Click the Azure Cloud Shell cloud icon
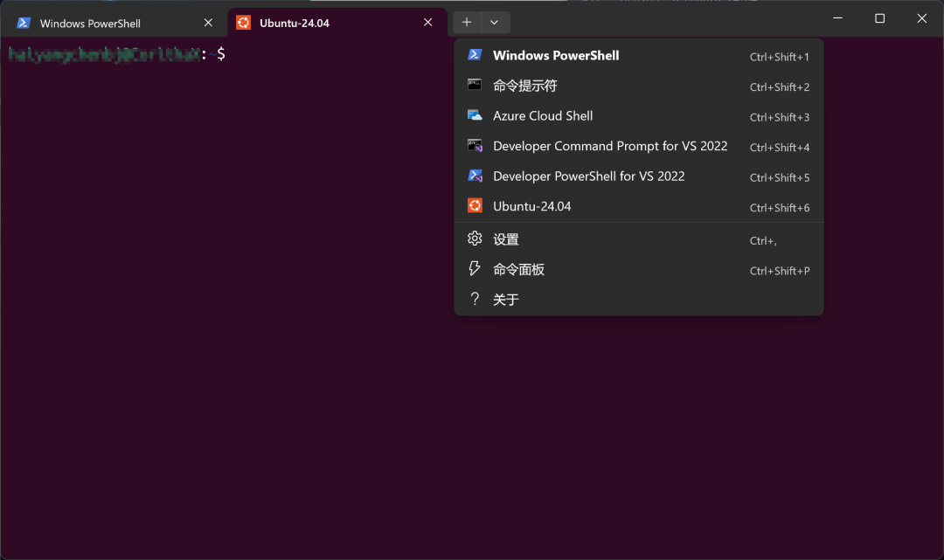 (x=475, y=115)
